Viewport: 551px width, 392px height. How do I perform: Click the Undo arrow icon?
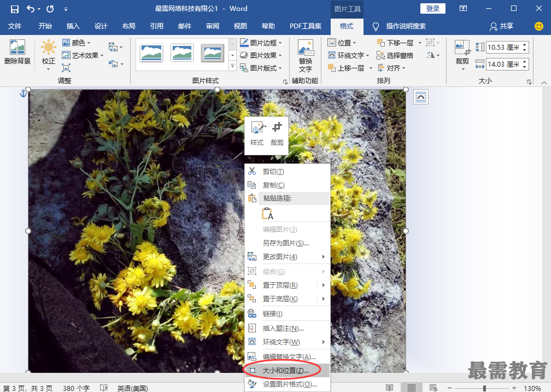[31, 9]
